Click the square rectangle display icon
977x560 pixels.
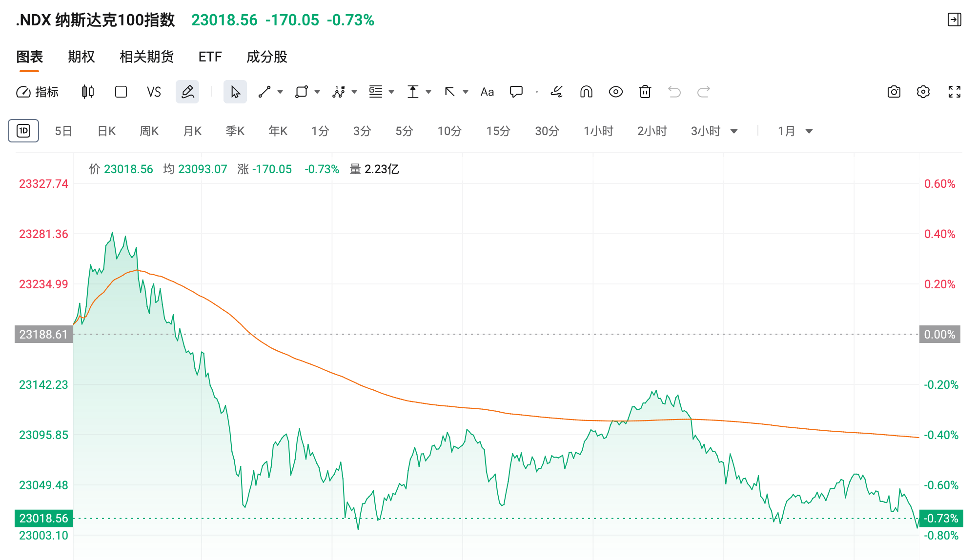coord(121,92)
